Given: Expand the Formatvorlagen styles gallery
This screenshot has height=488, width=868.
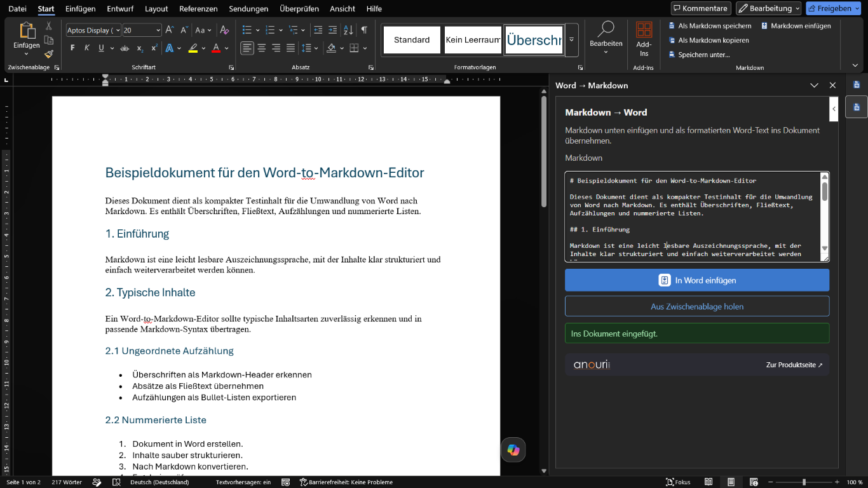Looking at the screenshot, I should click(x=571, y=39).
